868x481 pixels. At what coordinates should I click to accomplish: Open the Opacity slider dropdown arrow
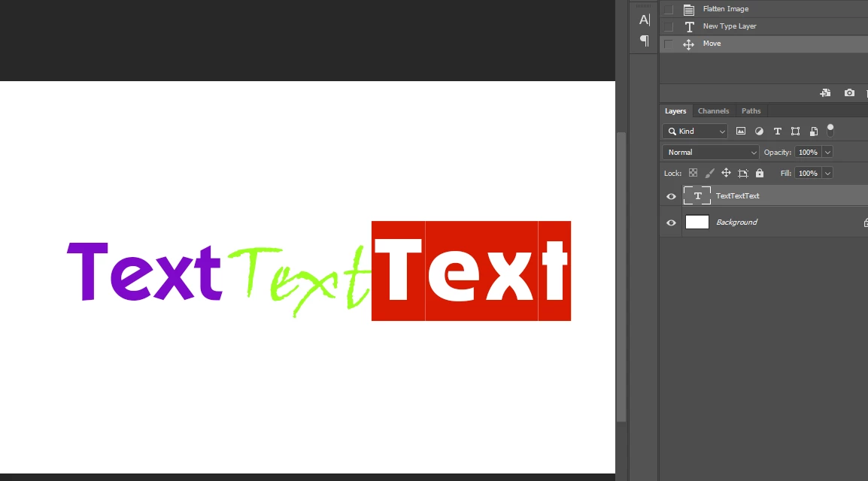(x=827, y=152)
